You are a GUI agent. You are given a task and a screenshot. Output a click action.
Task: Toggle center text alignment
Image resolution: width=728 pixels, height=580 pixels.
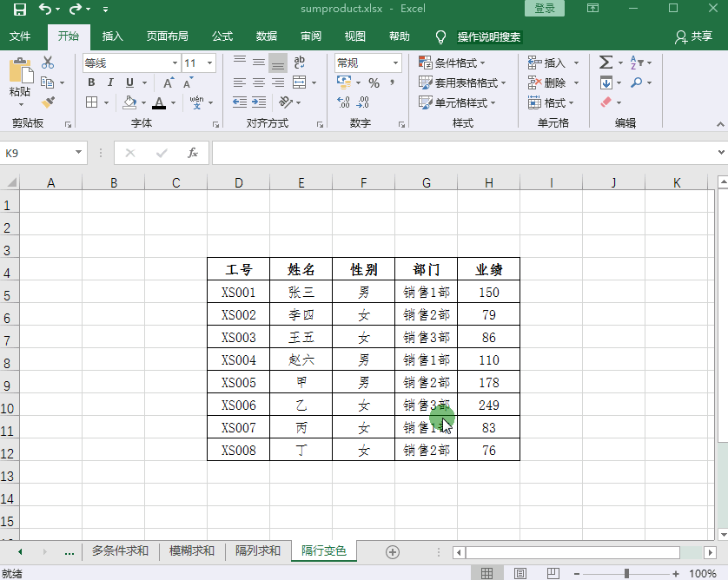click(259, 82)
